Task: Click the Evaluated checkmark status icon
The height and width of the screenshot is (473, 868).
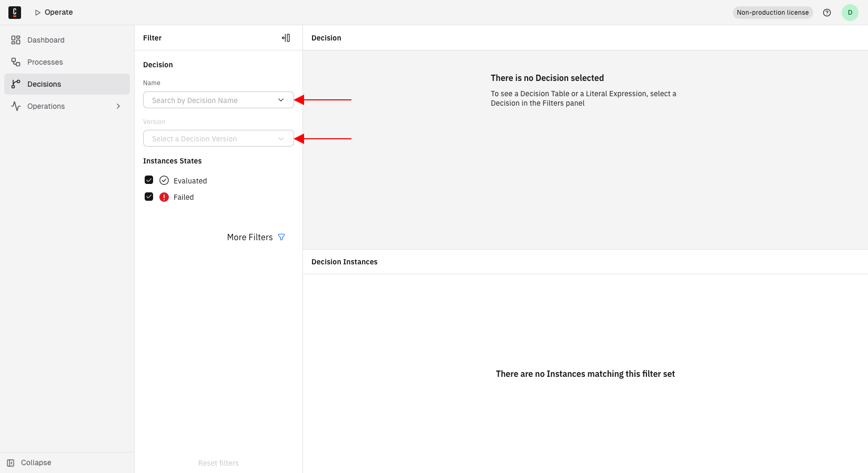Action: tap(164, 180)
